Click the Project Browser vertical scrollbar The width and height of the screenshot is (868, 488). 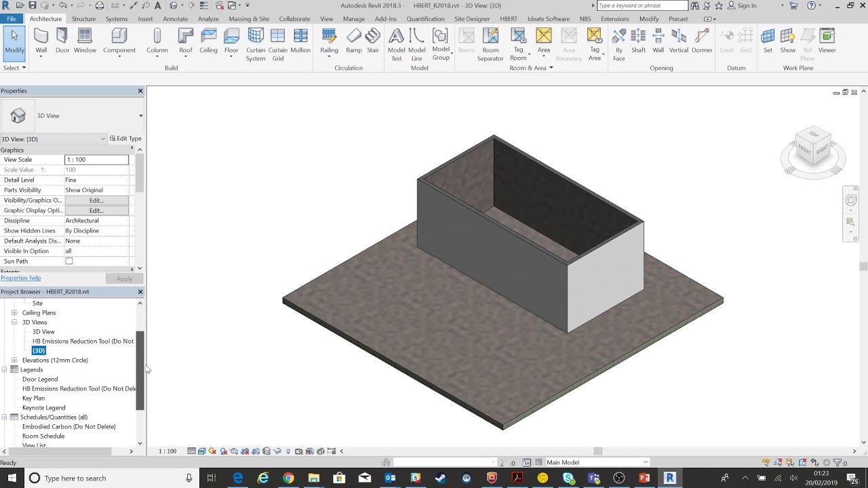140,371
